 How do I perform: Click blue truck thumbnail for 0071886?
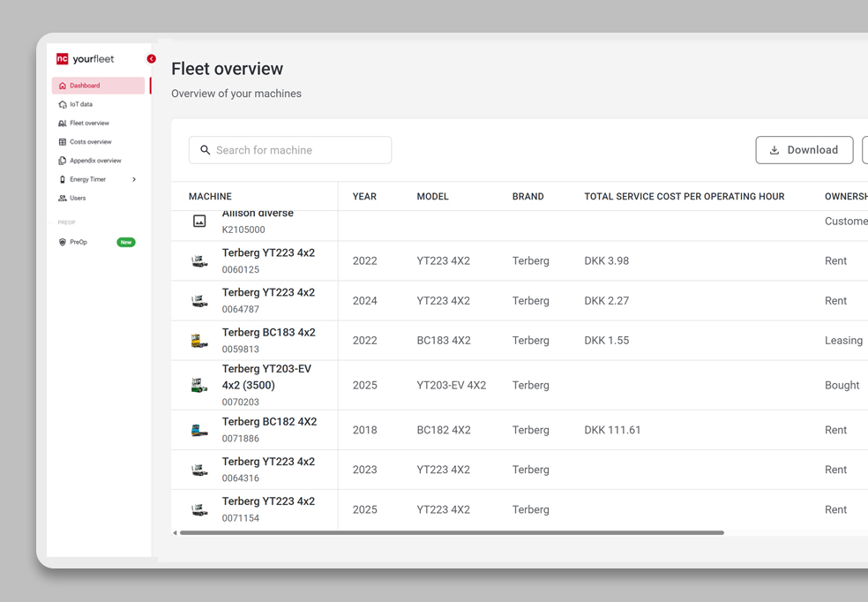pyautogui.click(x=199, y=430)
